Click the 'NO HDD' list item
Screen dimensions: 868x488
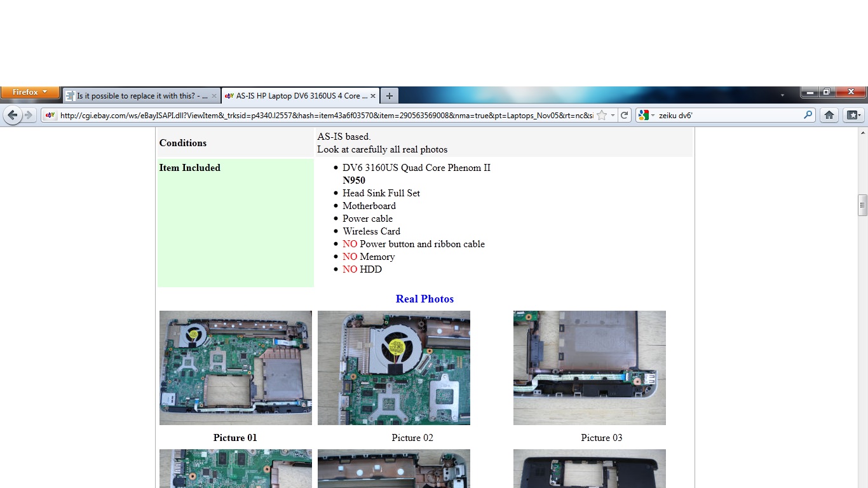pyautogui.click(x=362, y=269)
